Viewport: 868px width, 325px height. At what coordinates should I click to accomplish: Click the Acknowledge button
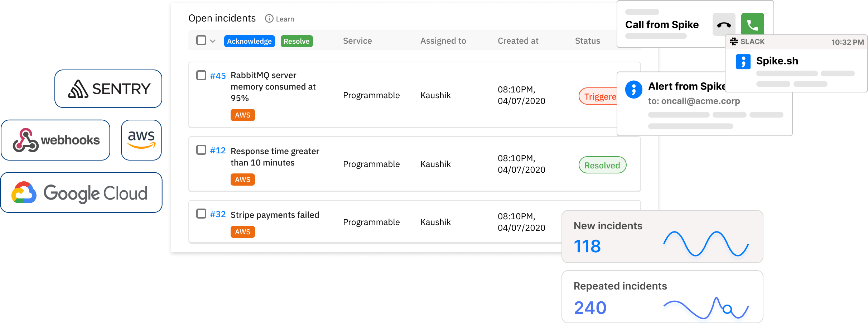pyautogui.click(x=249, y=41)
